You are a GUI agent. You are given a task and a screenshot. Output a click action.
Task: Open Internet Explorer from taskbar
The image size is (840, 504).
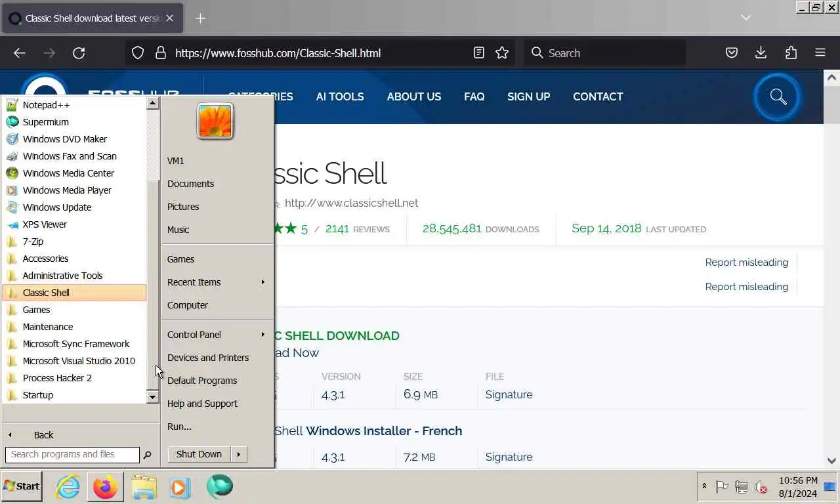(68, 487)
